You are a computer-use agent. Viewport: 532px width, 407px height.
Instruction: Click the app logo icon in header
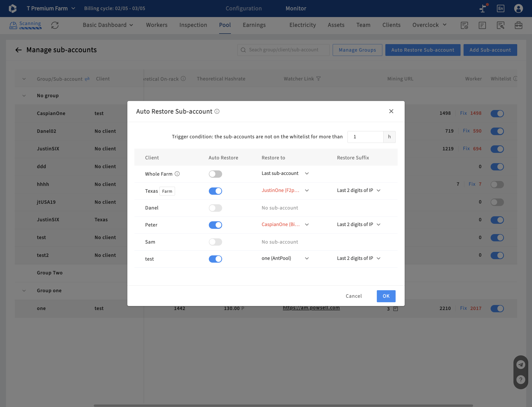click(13, 9)
